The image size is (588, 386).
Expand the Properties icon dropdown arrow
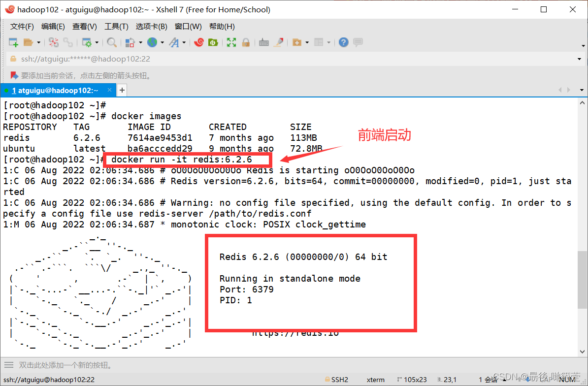pyautogui.click(x=97, y=43)
